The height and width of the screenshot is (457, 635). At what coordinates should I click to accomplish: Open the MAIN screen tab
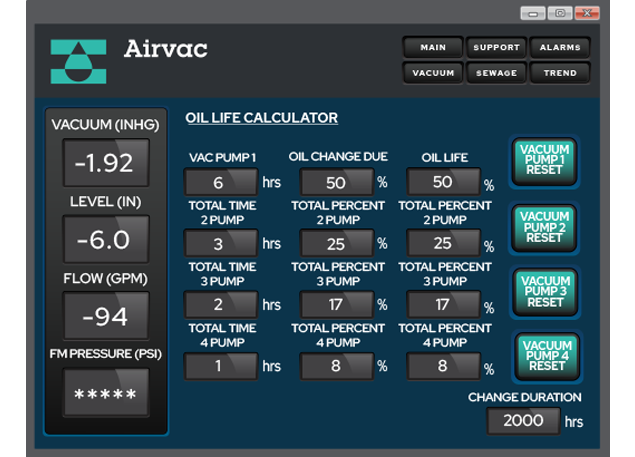(432, 47)
